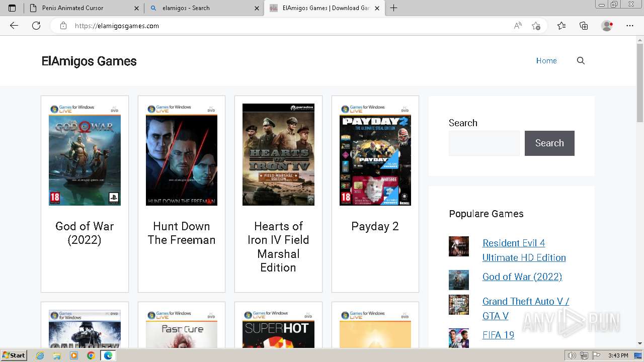The width and height of the screenshot is (644, 362).
Task: Open Hearts of Iron IV cover image
Action: point(278,155)
